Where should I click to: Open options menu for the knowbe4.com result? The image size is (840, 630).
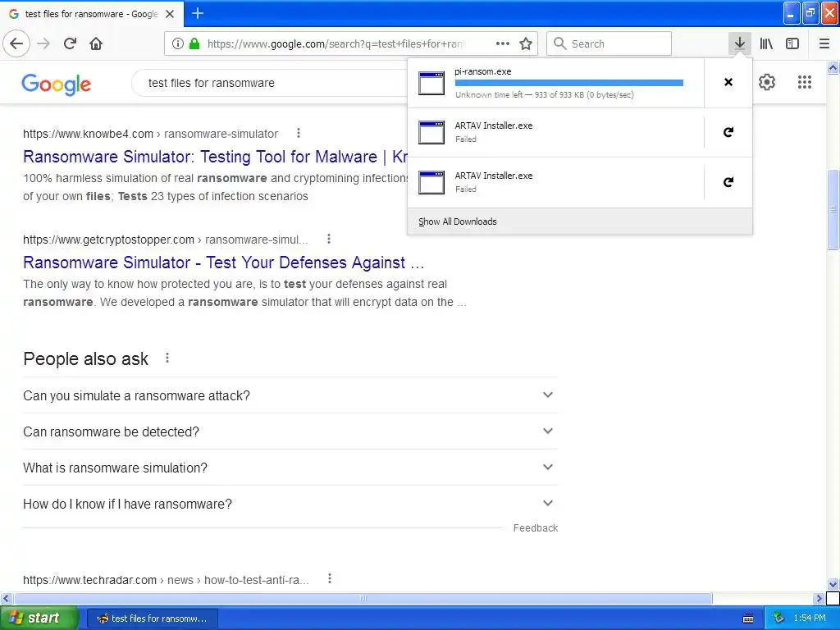(299, 133)
